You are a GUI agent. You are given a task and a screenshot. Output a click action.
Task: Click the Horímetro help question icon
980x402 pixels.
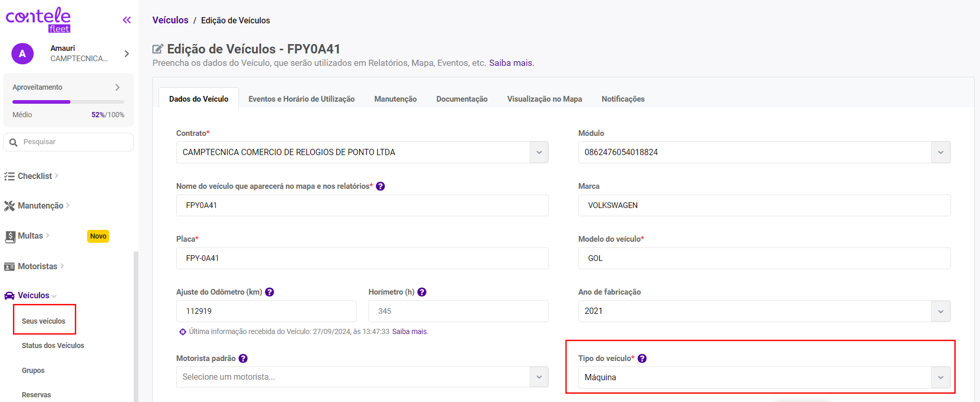coord(422,292)
